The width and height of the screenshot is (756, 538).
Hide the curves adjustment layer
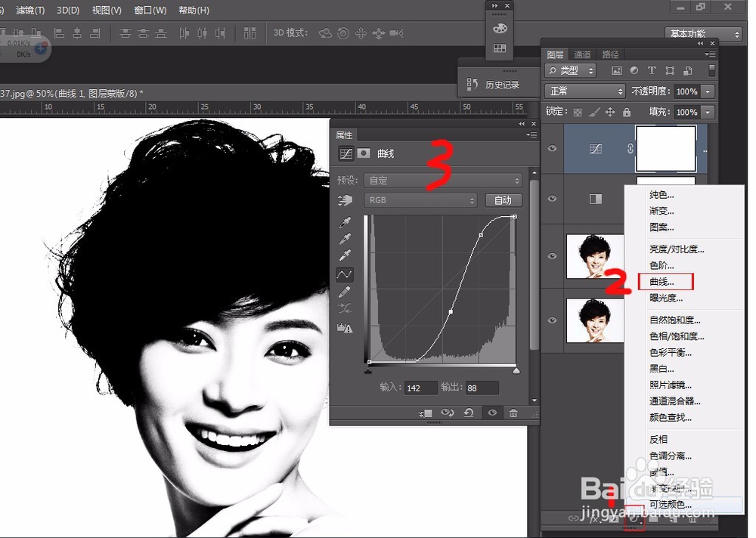coord(552,149)
